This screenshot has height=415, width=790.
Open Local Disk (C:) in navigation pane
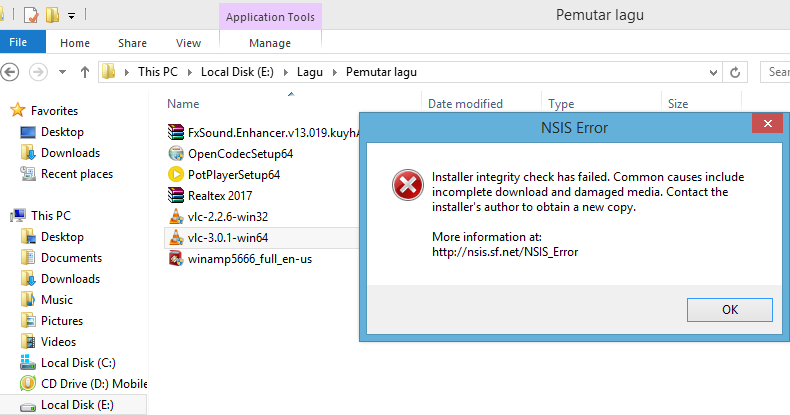pyautogui.click(x=78, y=363)
